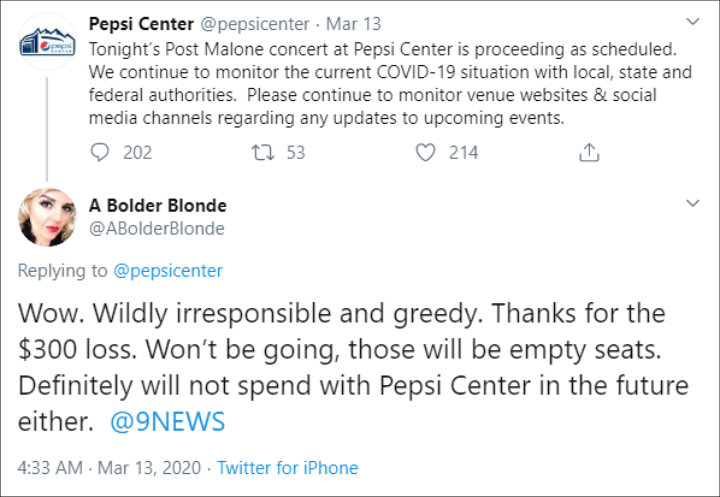This screenshot has height=497, width=720.
Task: Click the 4:33 AM Mar 13, 2020 timestamp
Action: click(x=109, y=468)
